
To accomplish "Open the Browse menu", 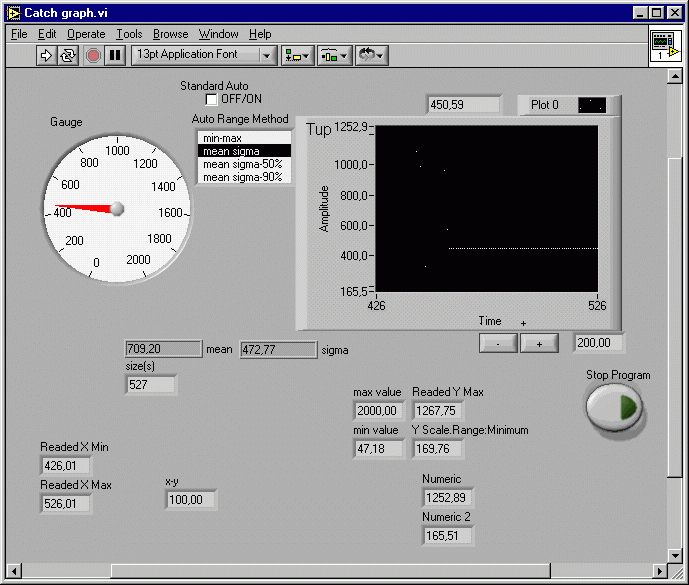I will pos(170,34).
